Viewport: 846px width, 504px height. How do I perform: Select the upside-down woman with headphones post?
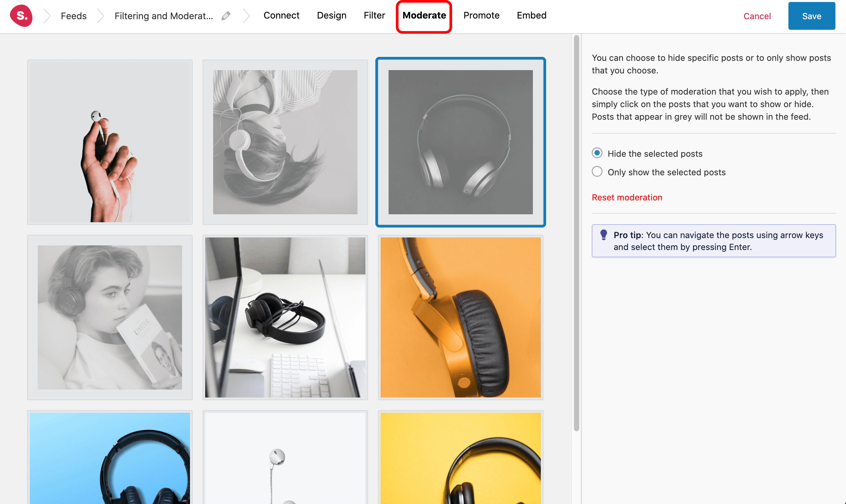(285, 142)
